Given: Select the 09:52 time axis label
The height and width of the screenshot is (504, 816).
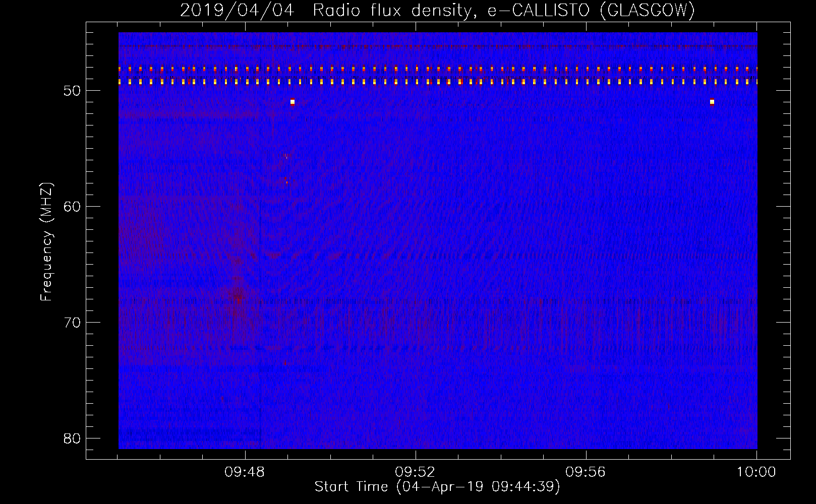Looking at the screenshot, I should click(x=415, y=472).
